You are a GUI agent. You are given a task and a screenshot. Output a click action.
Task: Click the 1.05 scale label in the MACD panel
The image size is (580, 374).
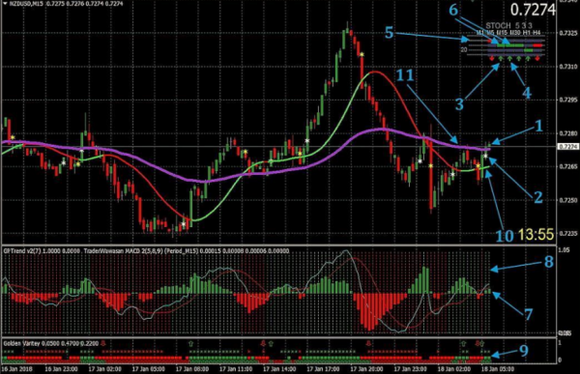(563, 250)
